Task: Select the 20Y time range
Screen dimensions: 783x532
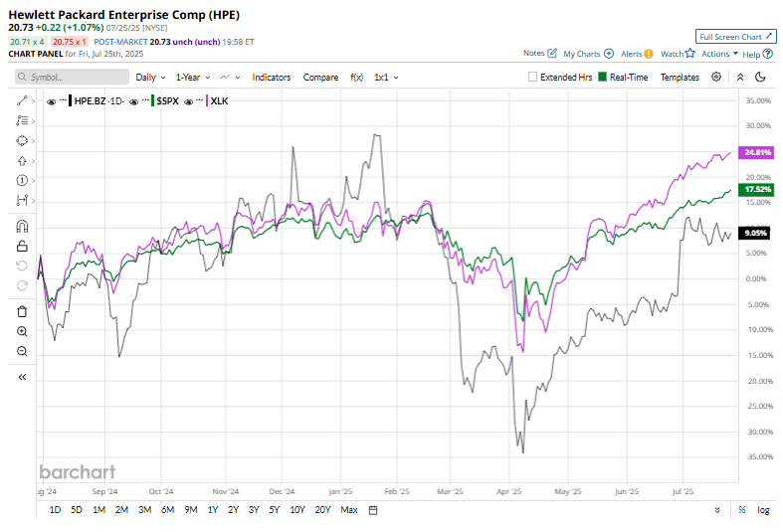Action: (x=322, y=510)
